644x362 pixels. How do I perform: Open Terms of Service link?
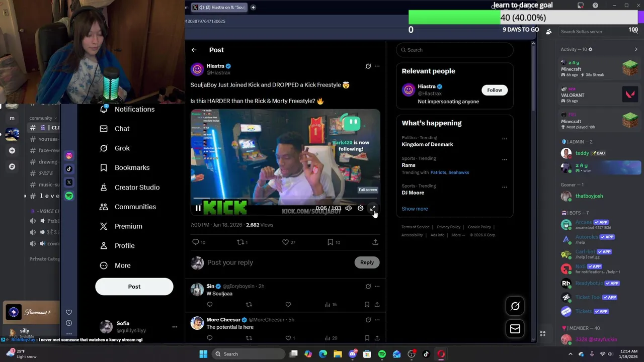(415, 227)
